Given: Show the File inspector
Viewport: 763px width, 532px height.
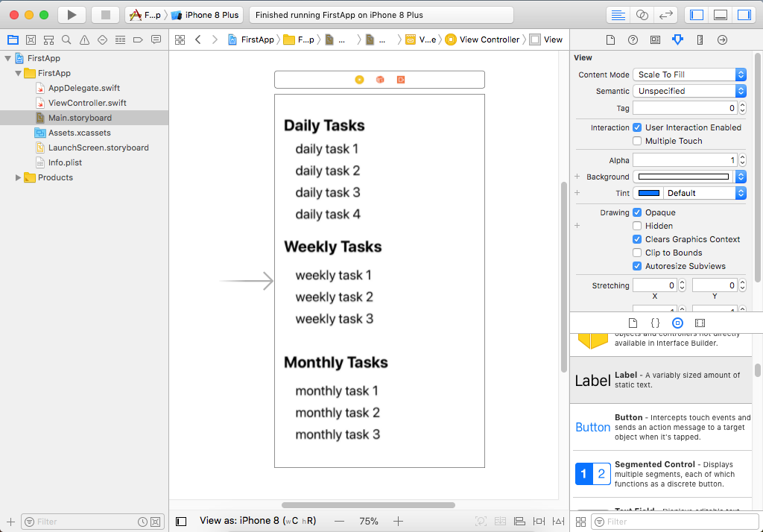Looking at the screenshot, I should 611,40.
